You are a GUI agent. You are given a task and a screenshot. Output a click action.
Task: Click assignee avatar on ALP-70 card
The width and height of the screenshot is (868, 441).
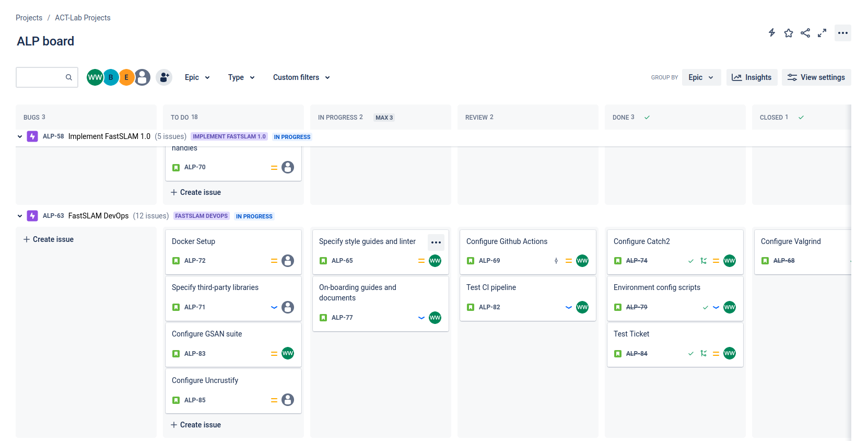(x=288, y=167)
